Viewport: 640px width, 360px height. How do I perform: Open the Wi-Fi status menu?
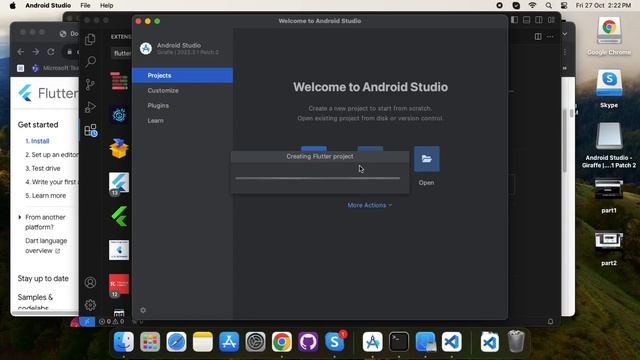[x=532, y=5]
